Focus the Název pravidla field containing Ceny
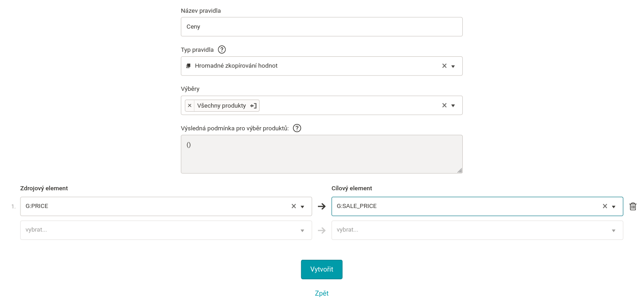 coord(322,27)
